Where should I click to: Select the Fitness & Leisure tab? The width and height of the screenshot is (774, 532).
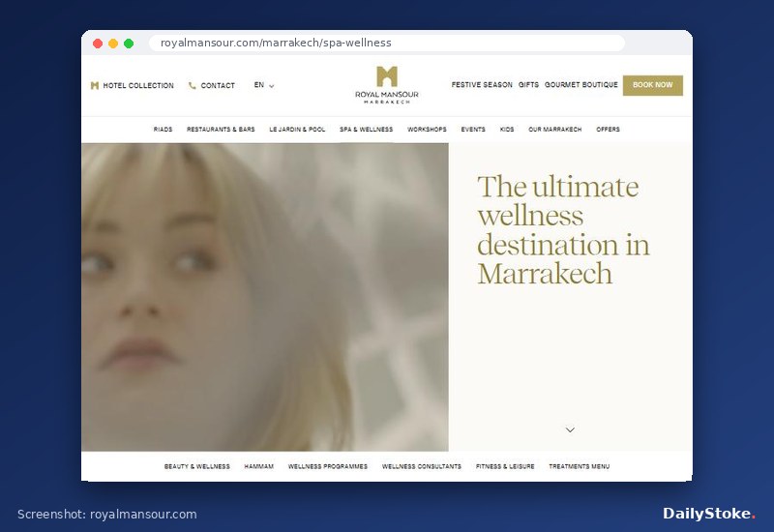tap(505, 466)
